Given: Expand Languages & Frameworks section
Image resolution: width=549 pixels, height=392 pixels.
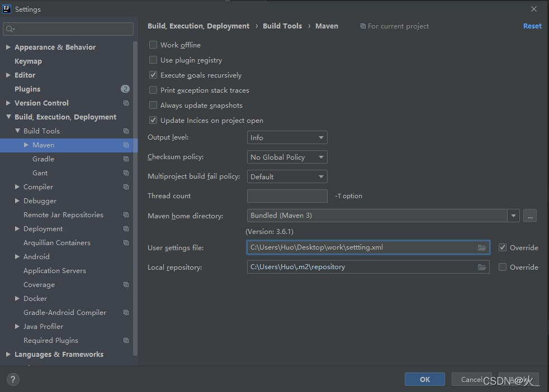Looking at the screenshot, I should tap(8, 354).
